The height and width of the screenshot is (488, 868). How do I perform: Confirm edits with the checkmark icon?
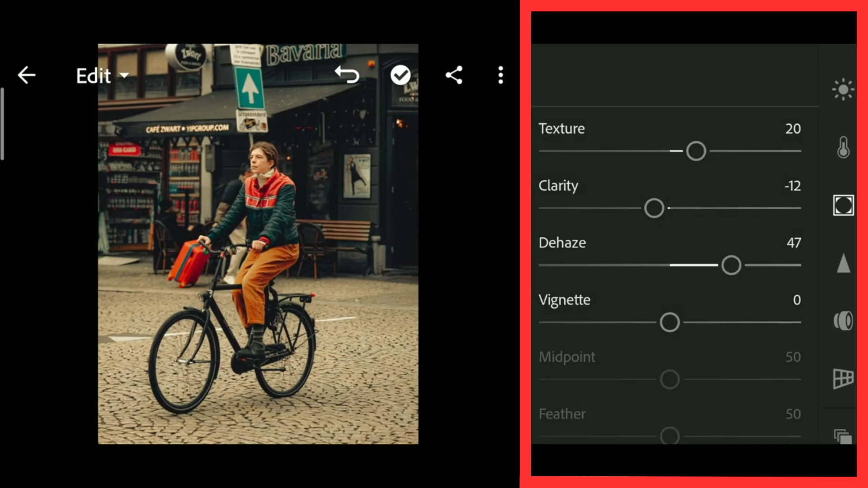coord(401,75)
